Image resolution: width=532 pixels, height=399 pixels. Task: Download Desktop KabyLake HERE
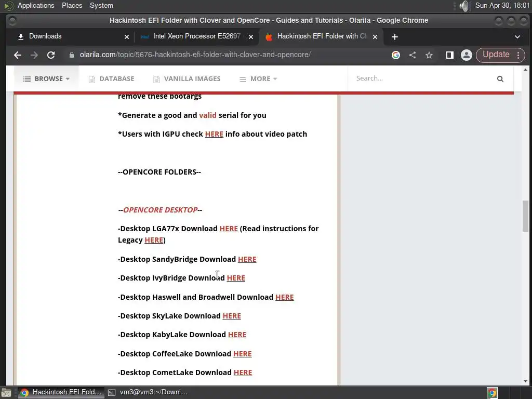pos(237,335)
